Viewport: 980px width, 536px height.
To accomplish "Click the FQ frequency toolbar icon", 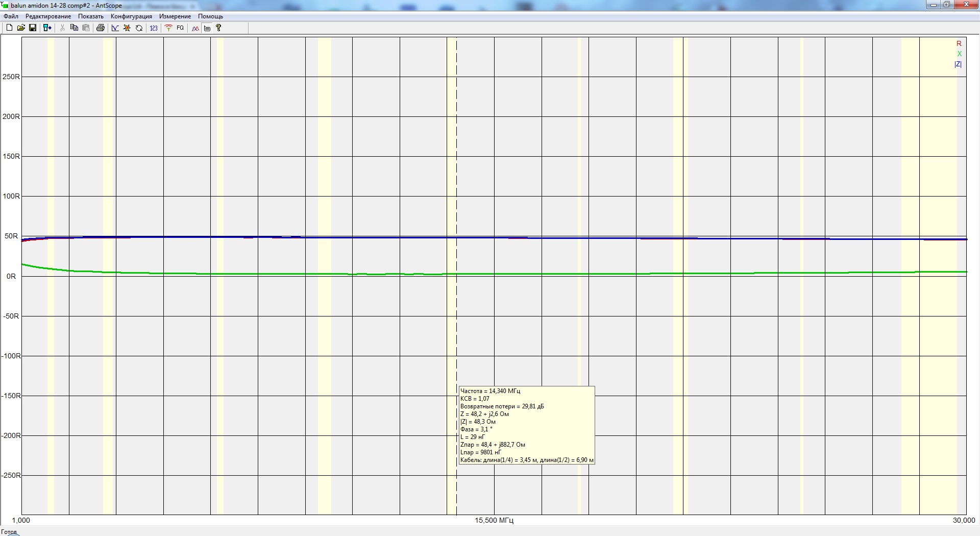I will [180, 28].
